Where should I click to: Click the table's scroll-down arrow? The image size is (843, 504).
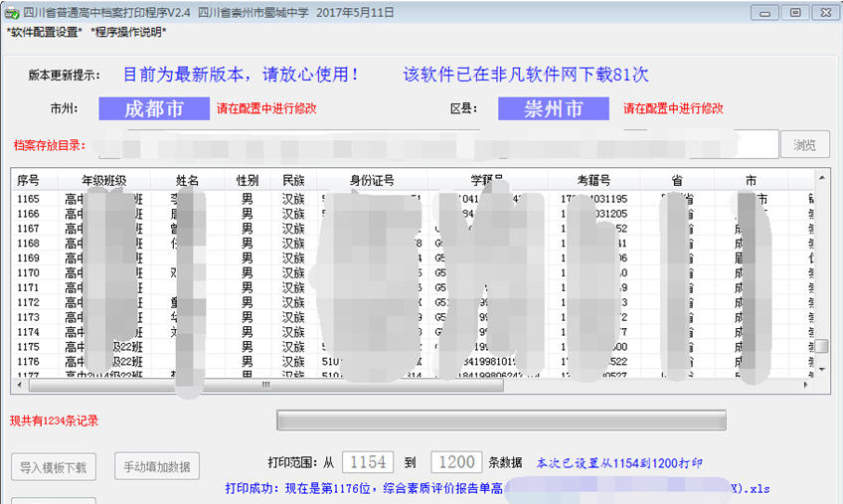pos(822,370)
